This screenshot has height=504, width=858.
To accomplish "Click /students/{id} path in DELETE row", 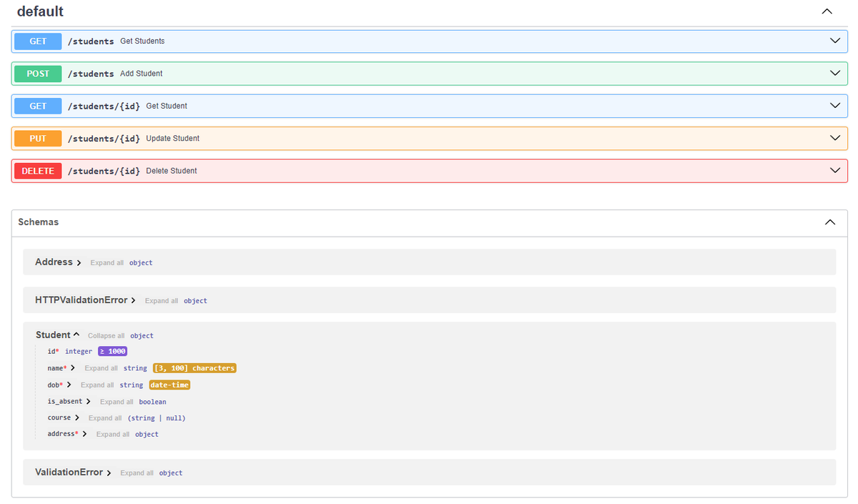I will pyautogui.click(x=104, y=171).
